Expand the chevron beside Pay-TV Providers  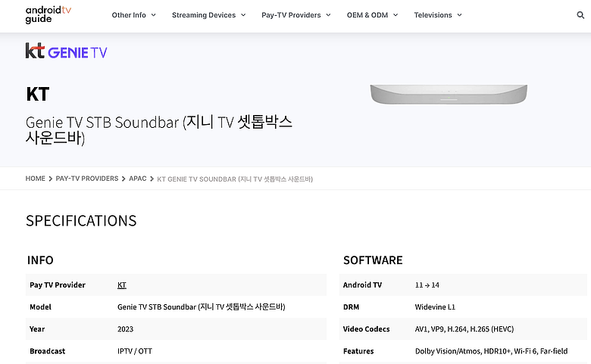(328, 15)
